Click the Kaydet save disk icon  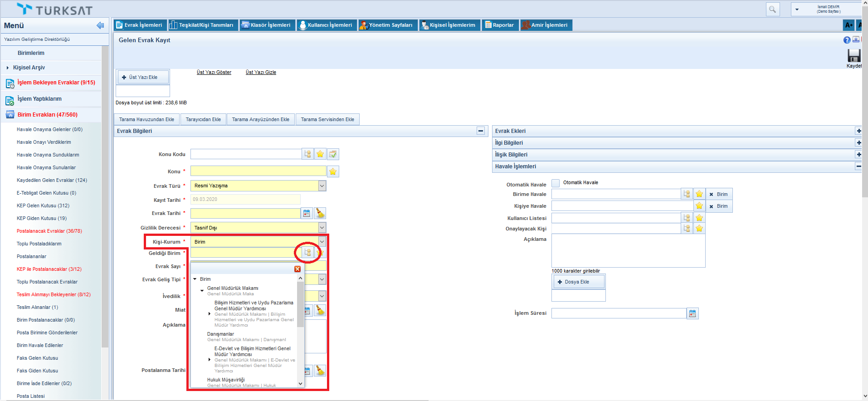pos(853,56)
